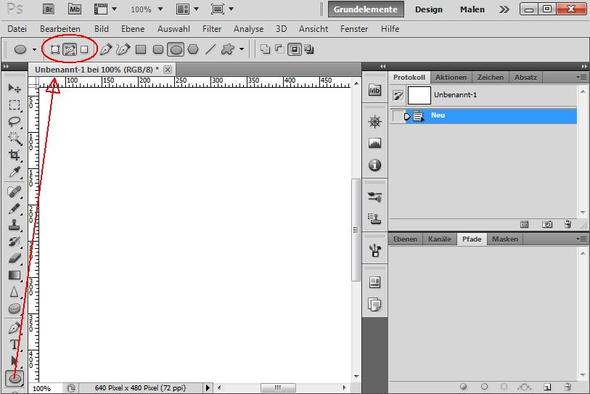This screenshot has width=590, height=394.
Task: Show more workspaces with double chevron
Action: (504, 9)
